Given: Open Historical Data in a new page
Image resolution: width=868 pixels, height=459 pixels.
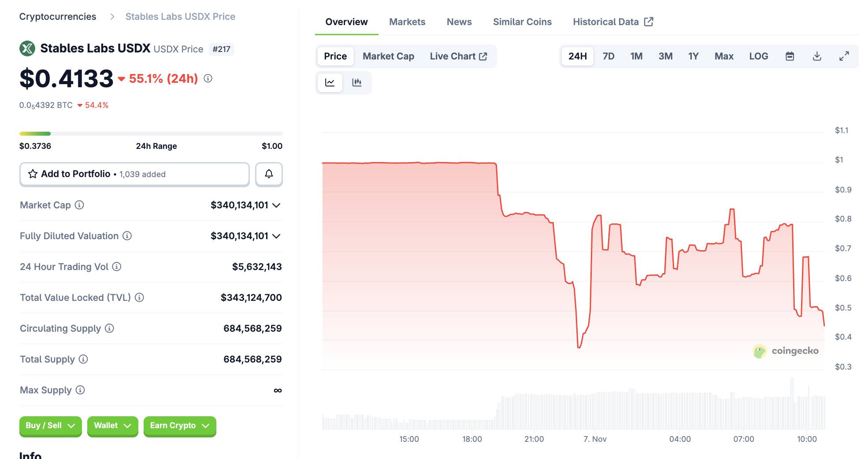Looking at the screenshot, I should click(612, 22).
